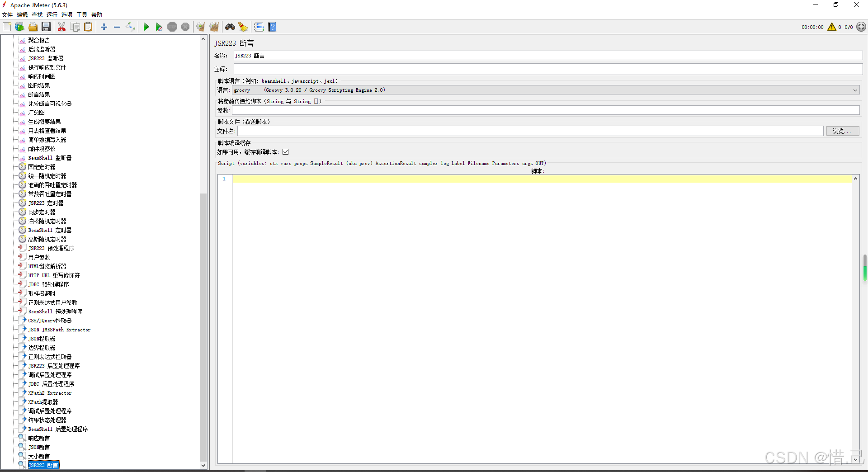Select 结果状态处理器 tree item
Image resolution: width=868 pixels, height=472 pixels.
(47, 420)
